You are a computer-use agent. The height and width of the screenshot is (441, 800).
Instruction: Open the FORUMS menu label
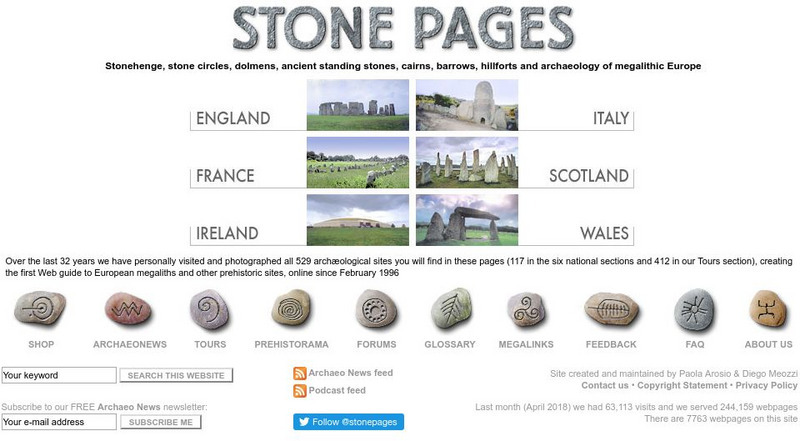(377, 345)
